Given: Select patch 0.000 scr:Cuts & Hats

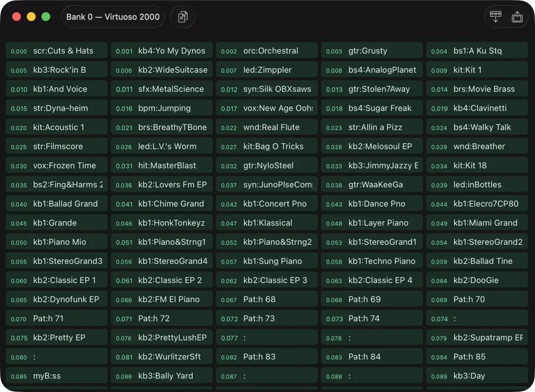Looking at the screenshot, I should [57, 50].
